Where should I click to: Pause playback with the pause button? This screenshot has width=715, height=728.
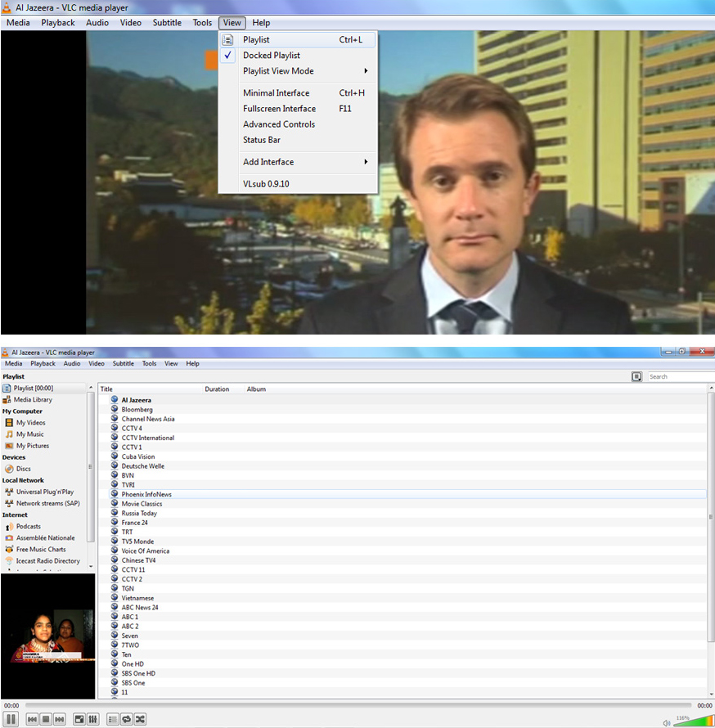tap(11, 719)
